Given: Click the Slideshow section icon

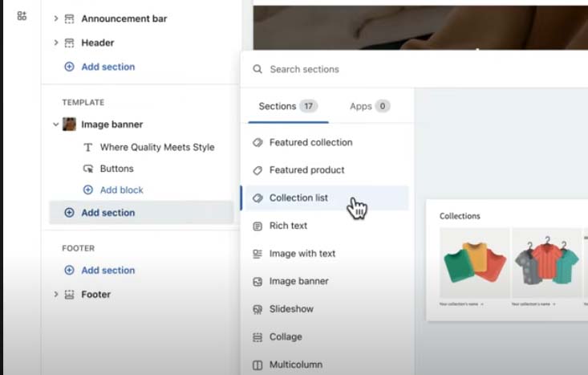Looking at the screenshot, I should [258, 309].
